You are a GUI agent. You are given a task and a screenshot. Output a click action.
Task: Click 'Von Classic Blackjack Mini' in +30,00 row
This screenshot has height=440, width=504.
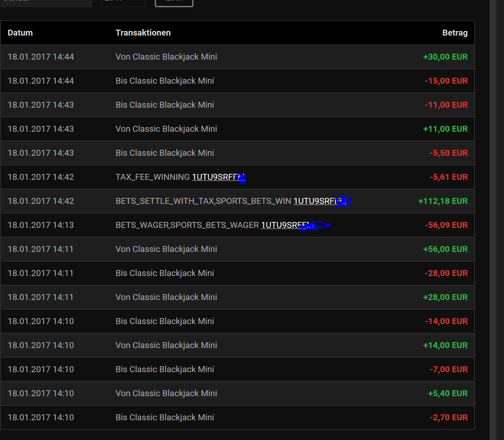tap(166, 57)
